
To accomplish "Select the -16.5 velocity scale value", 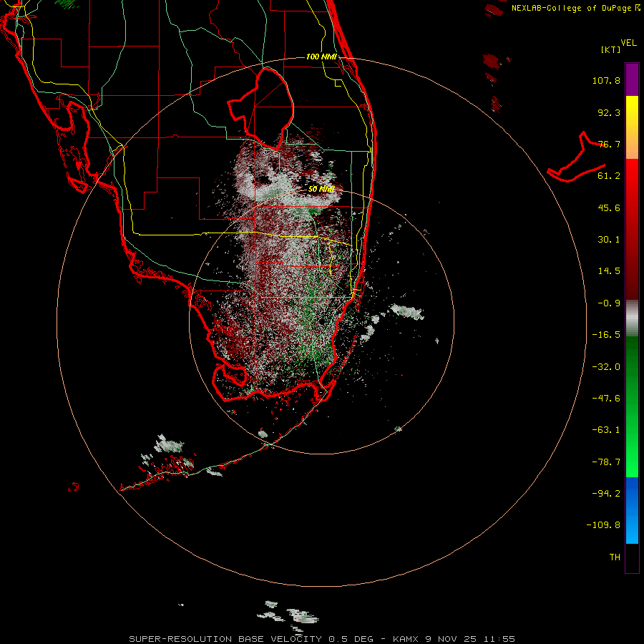I will (x=606, y=335).
